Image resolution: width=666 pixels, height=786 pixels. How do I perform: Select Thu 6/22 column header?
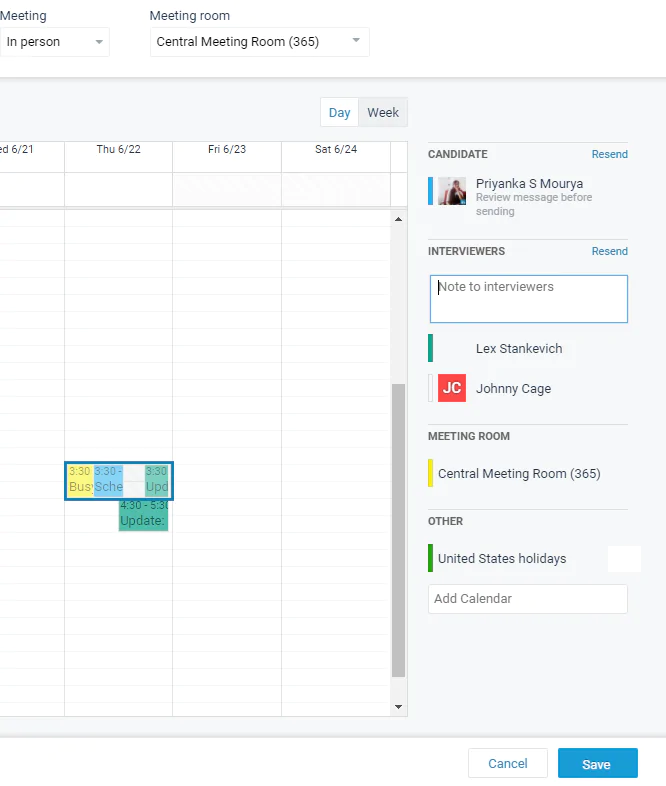coord(118,149)
